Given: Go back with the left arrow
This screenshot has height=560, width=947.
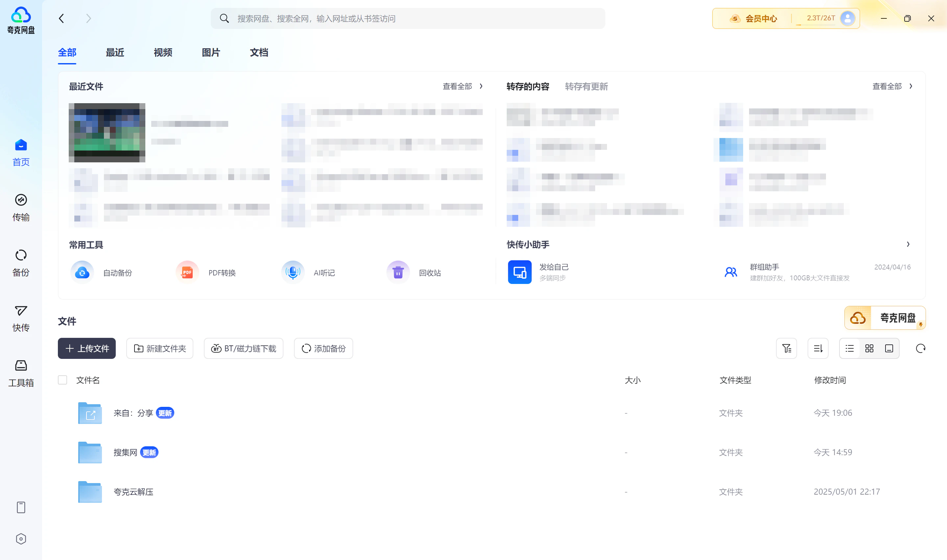Looking at the screenshot, I should 61,18.
